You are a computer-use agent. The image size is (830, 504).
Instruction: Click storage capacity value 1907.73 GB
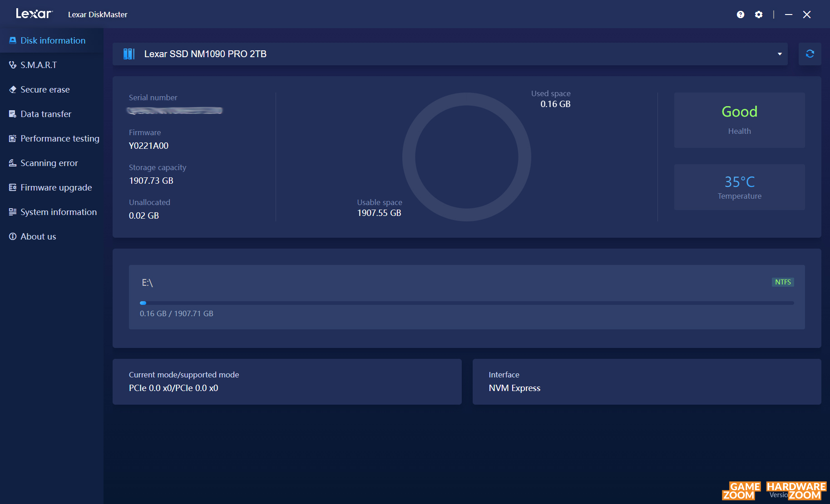tap(151, 181)
